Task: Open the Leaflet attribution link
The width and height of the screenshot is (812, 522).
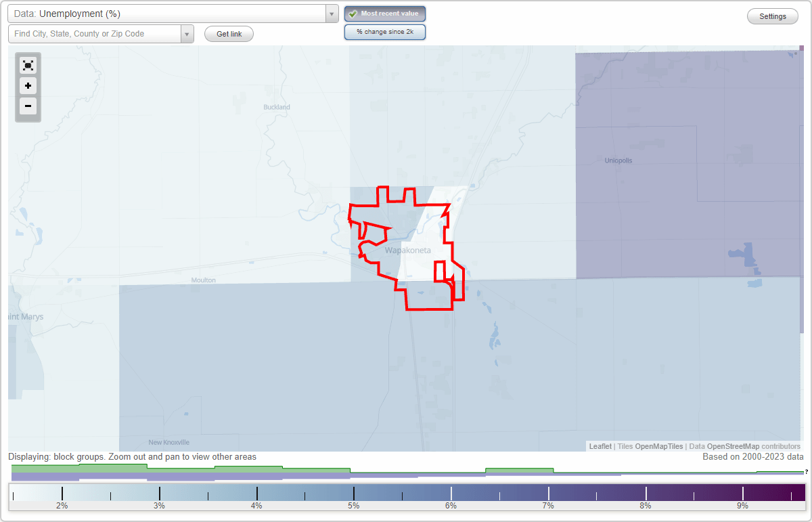Action: click(600, 446)
